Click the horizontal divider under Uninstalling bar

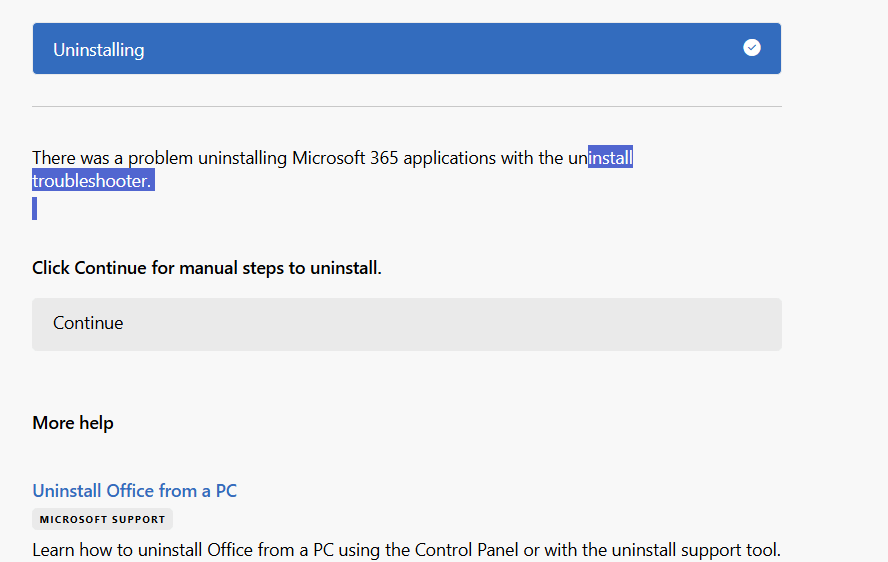point(407,106)
